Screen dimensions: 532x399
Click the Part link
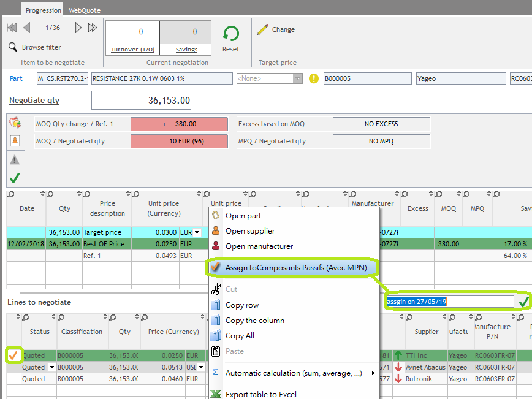(16, 78)
